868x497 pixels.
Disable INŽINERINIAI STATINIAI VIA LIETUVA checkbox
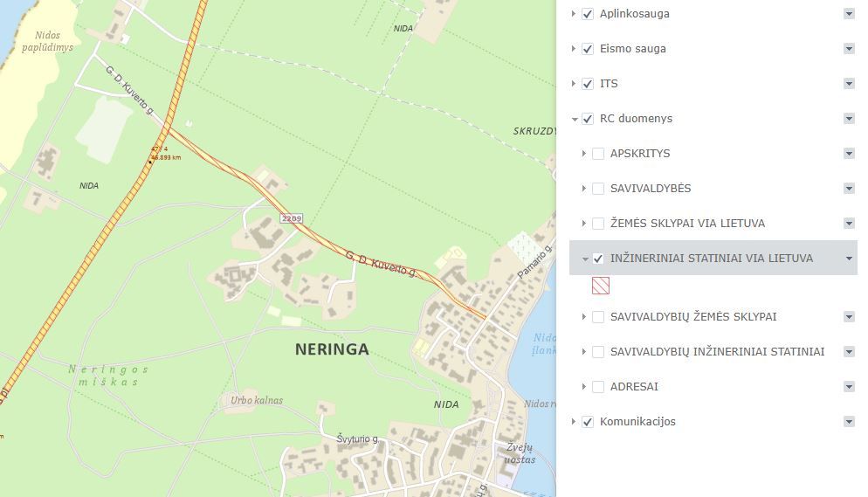pos(598,259)
